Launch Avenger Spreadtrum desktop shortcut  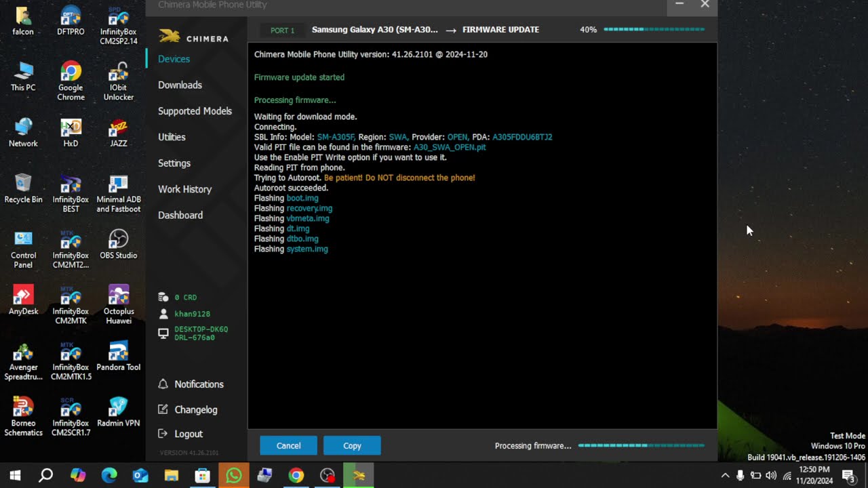[x=23, y=361]
